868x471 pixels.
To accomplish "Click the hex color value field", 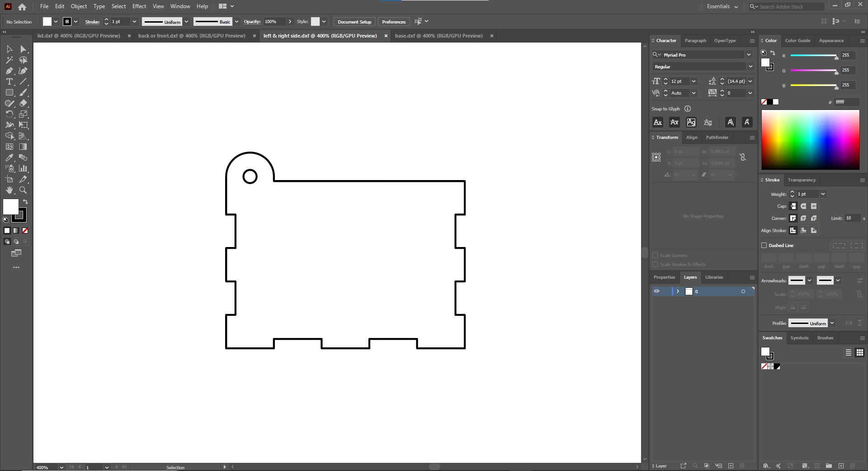I will (x=846, y=102).
